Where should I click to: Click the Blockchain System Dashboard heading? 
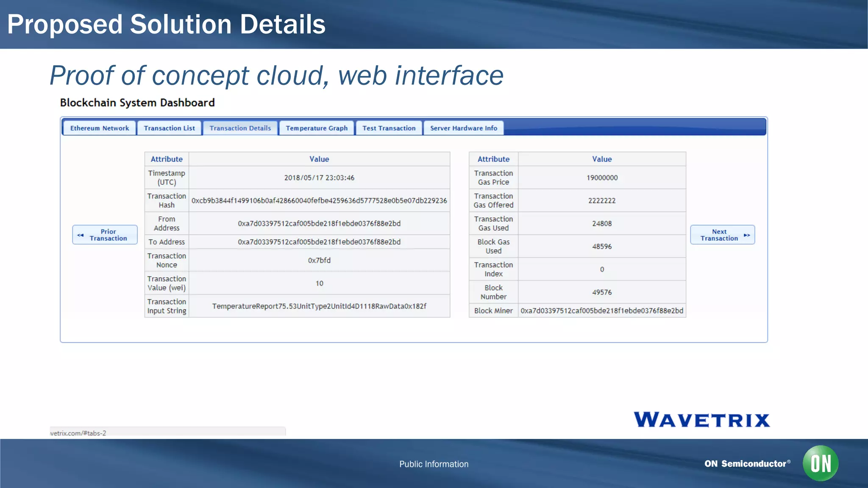point(137,103)
